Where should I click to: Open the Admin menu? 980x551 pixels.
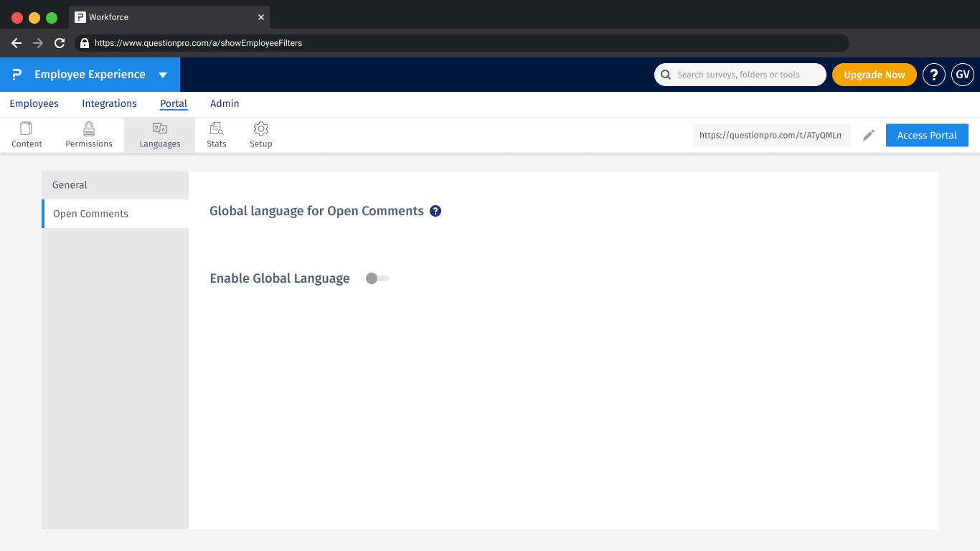[225, 103]
